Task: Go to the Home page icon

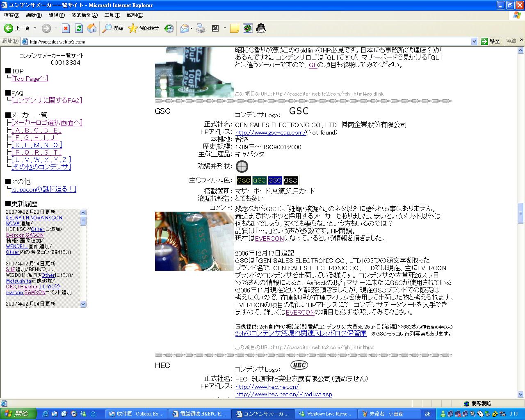Action: click(92, 28)
